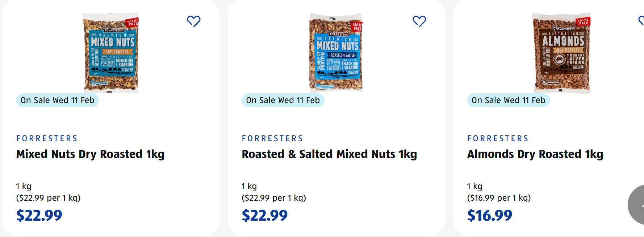The width and height of the screenshot is (644, 237).
Task: Click Forresters brand above Mixed Nuts Dry Roasted
Action: pos(47,138)
